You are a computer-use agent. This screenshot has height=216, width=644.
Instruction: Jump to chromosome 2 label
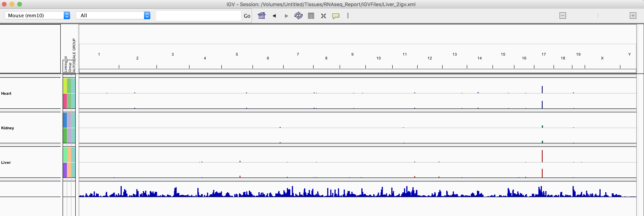click(x=137, y=58)
